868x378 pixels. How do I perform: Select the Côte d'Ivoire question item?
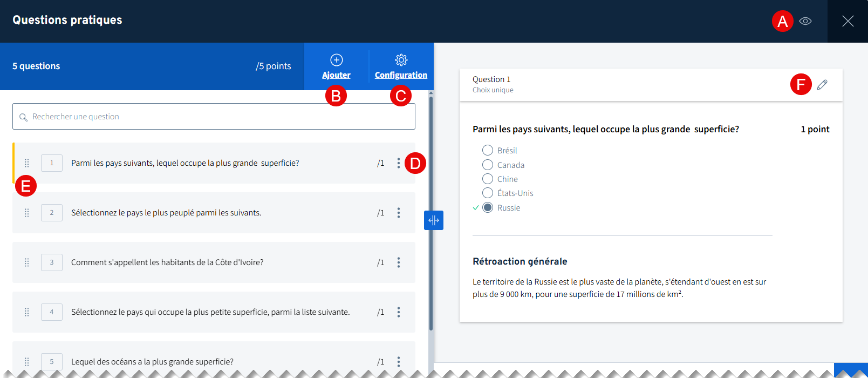click(x=167, y=262)
